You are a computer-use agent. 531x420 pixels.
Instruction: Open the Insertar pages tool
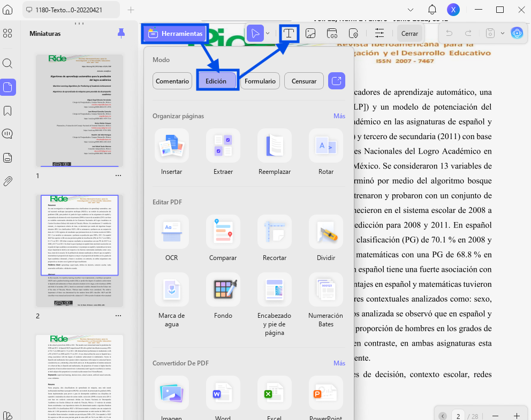[x=171, y=152]
